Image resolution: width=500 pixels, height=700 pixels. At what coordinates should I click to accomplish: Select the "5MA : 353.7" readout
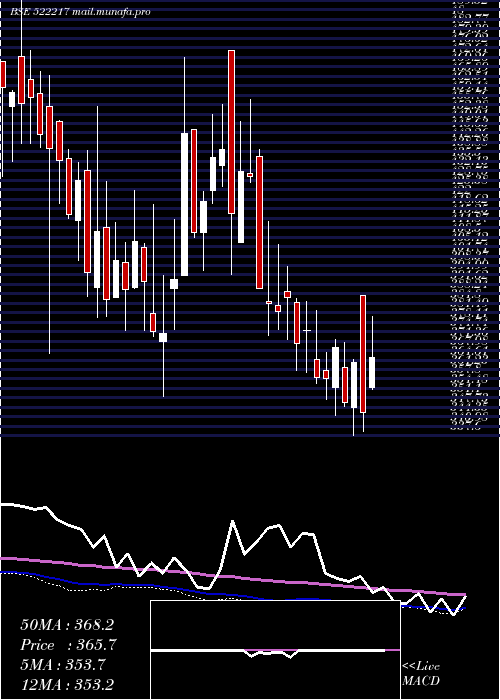pos(63,665)
